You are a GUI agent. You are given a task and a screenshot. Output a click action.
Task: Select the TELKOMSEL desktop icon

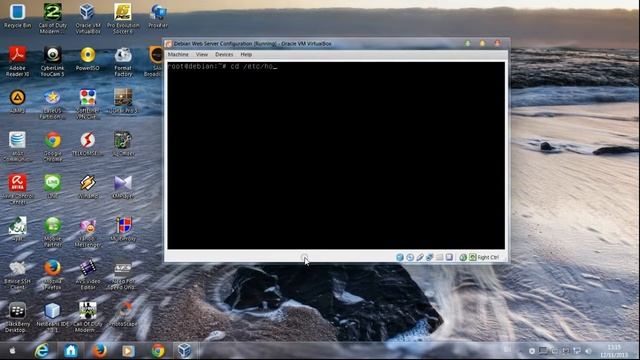[87, 144]
